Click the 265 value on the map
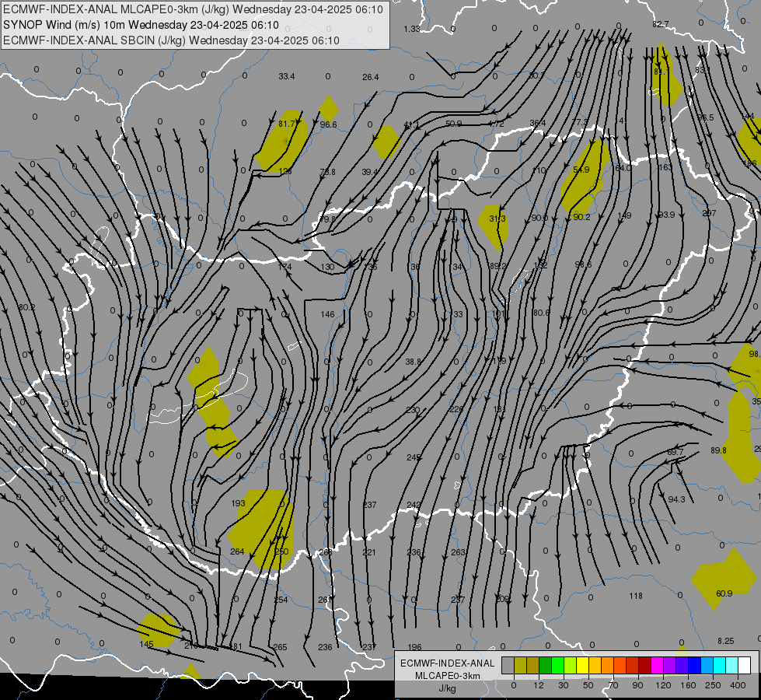The width and height of the screenshot is (761, 700). pyautogui.click(x=281, y=647)
